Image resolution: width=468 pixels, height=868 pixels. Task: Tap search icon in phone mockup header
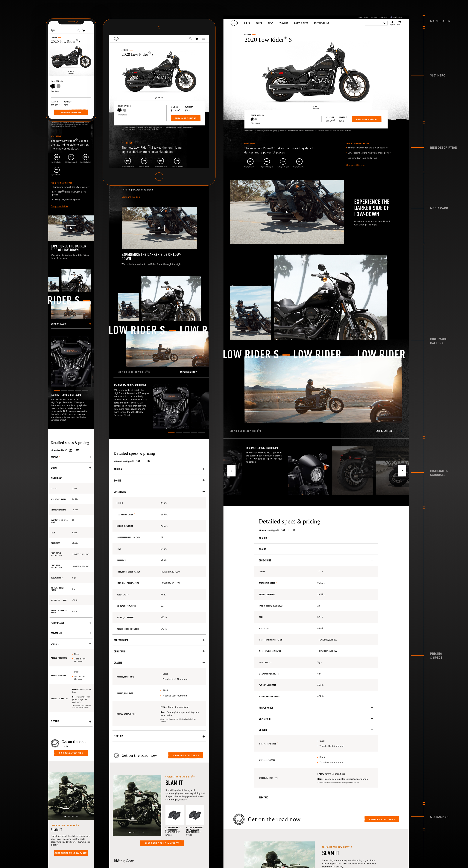point(78,30)
